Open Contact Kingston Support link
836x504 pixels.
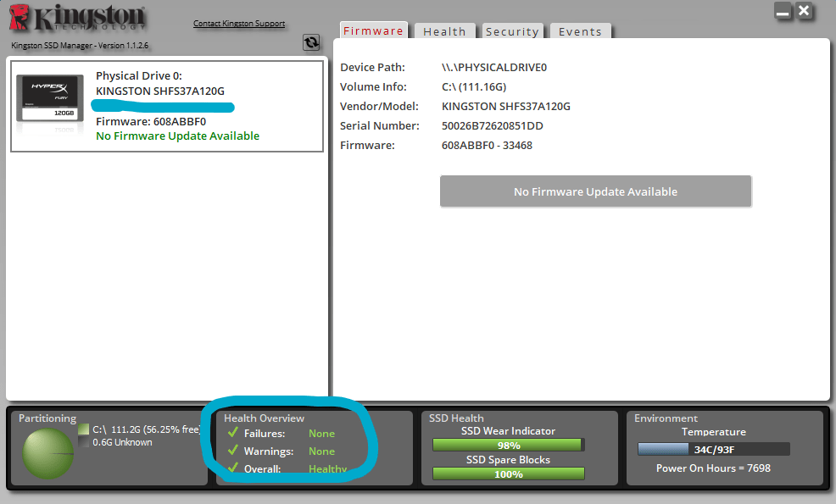tap(239, 24)
